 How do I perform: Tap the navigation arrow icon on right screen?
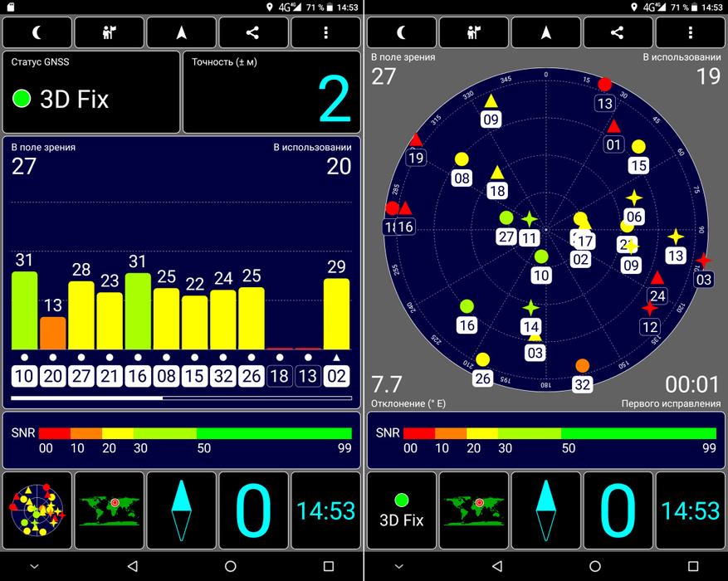pyautogui.click(x=546, y=33)
